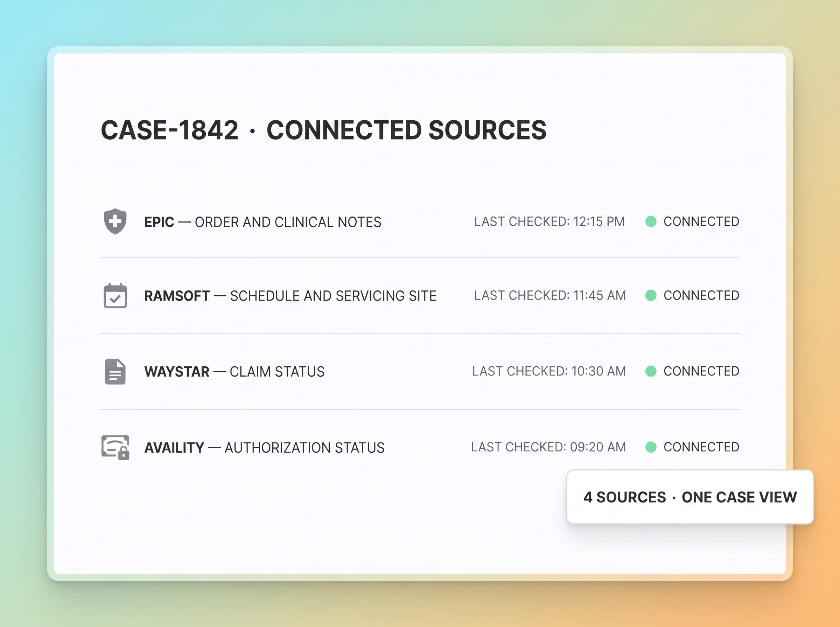Select the Epic — Order and Clinical Notes label

[x=262, y=222]
